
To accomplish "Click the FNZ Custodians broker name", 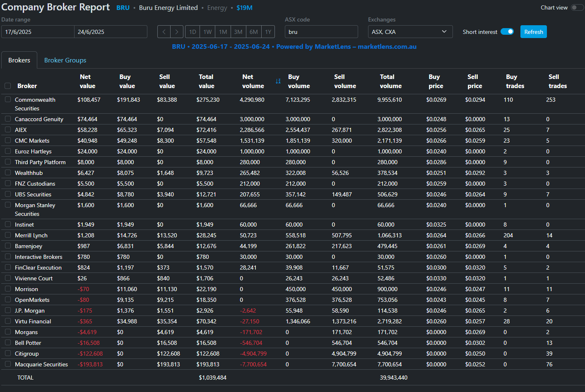I will tap(35, 184).
